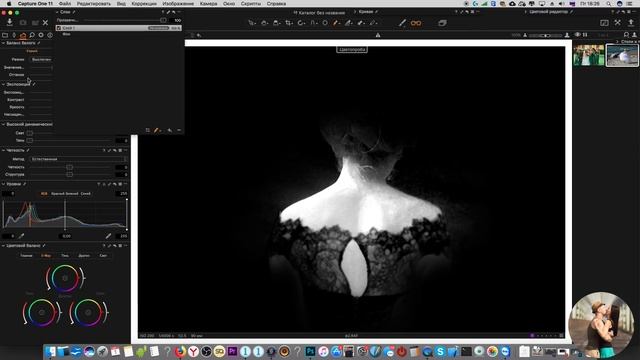This screenshot has width=640, height=360.
Task: Click the Capture camera icon in toolbar
Action: click(x=23, y=23)
